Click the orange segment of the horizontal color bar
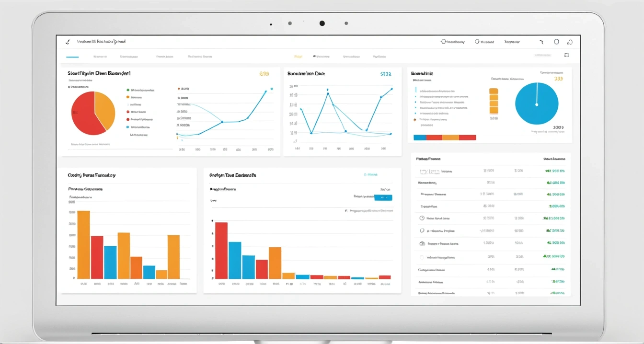Viewport: 644px width, 344px height. point(450,138)
